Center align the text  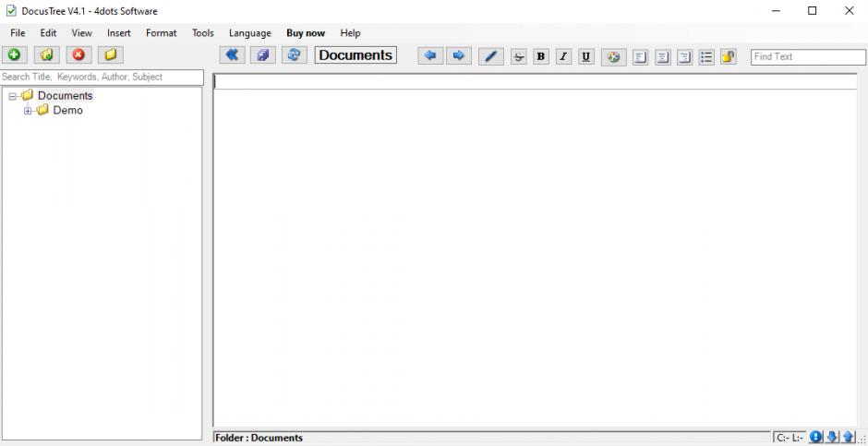point(663,57)
